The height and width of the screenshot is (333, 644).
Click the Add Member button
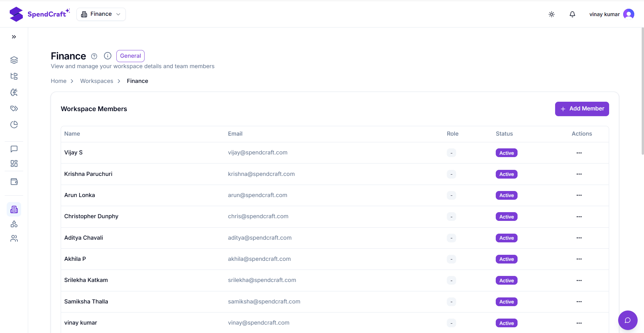click(582, 109)
